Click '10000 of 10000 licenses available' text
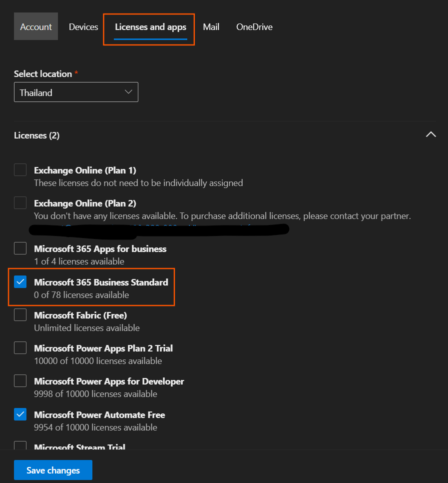The width and height of the screenshot is (448, 483). [98, 361]
